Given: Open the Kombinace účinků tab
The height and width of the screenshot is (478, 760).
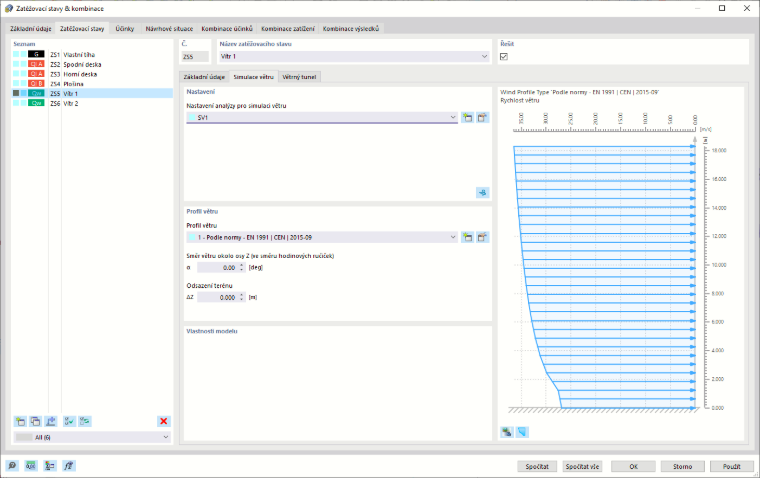Looking at the screenshot, I should click(227, 29).
